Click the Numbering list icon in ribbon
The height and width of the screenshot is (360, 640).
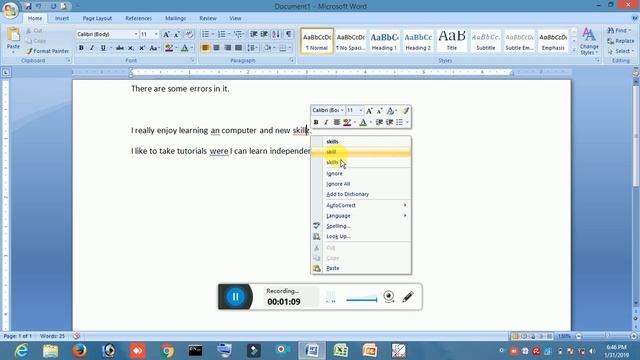(x=222, y=34)
